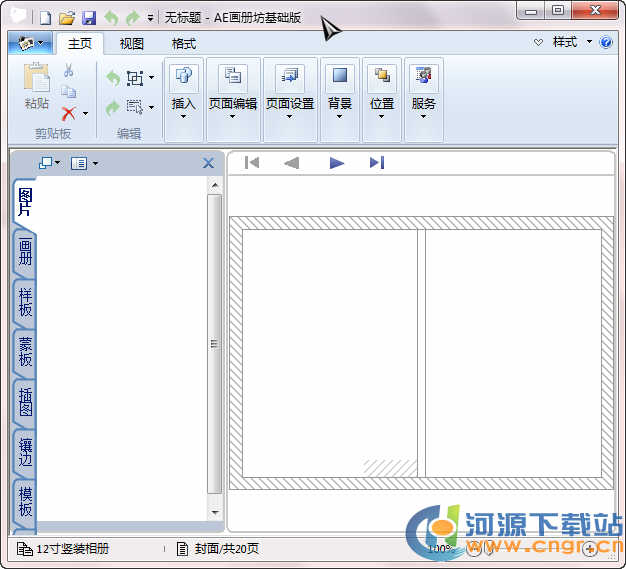626x569 pixels.
Task: Switch to the 格式 (Format) ribbon tab
Action: coord(184,44)
